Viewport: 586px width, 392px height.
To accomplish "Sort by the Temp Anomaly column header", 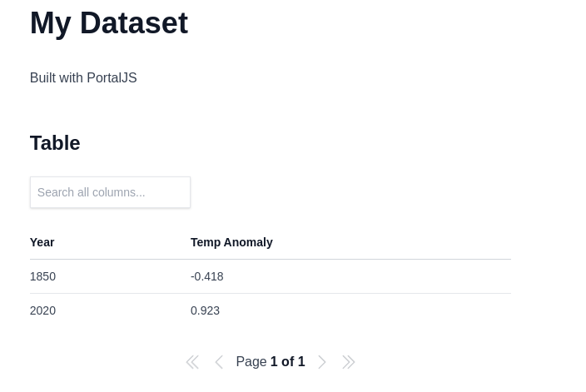I will click(x=231, y=242).
